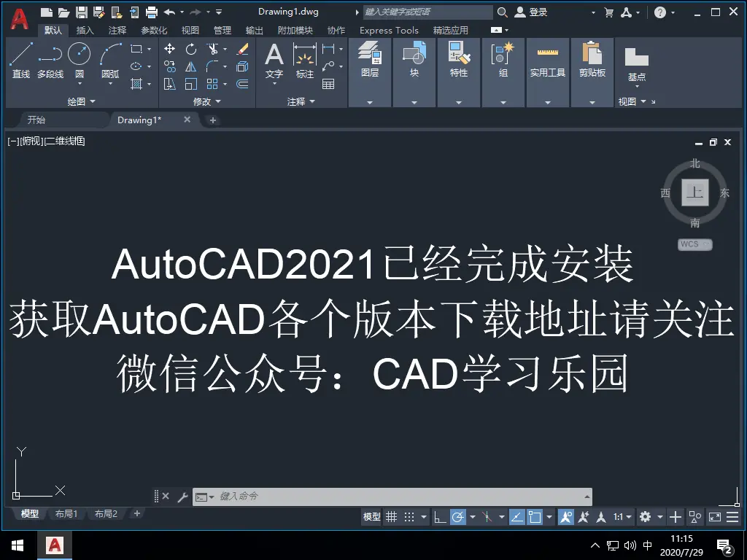Screen dimensions: 747x560
Task: Click the keyword search box in title bar
Action: coord(427,12)
